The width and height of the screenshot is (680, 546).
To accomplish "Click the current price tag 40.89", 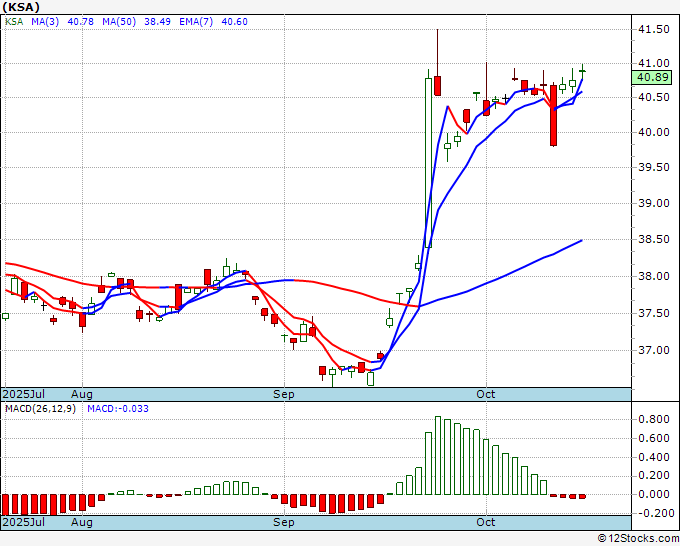I will [x=652, y=78].
